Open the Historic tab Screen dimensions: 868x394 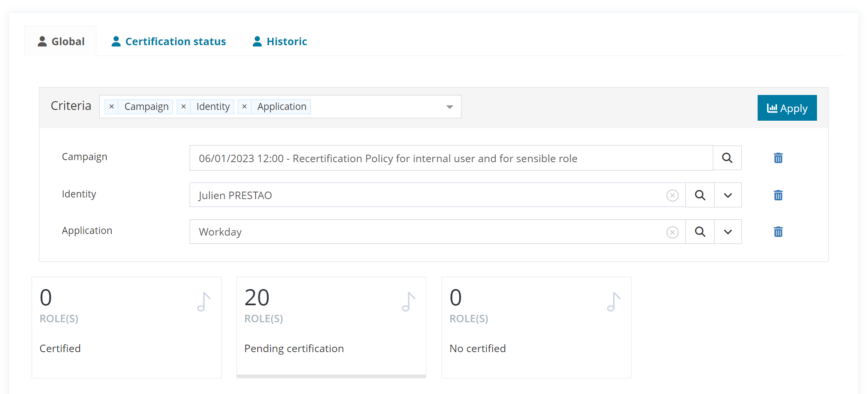[280, 41]
